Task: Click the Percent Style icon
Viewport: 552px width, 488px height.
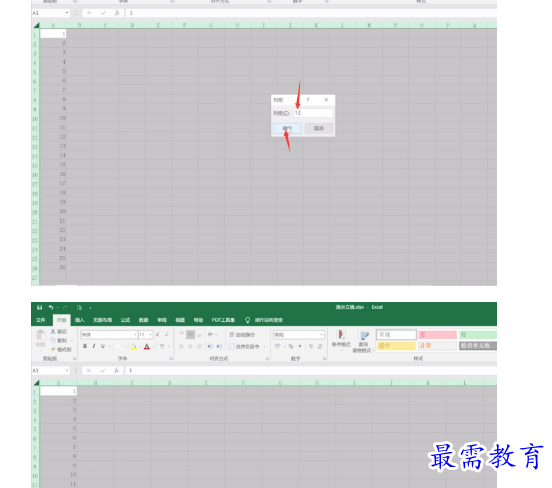Action: tap(291, 346)
